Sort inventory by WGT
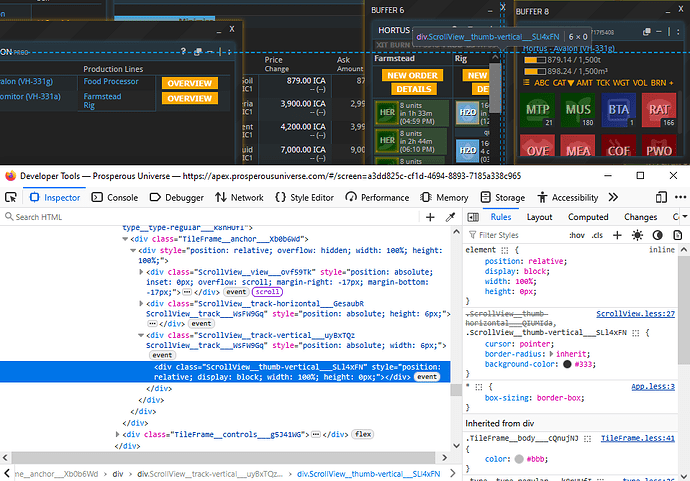Image resolution: width=690 pixels, height=481 pixels. point(621,83)
